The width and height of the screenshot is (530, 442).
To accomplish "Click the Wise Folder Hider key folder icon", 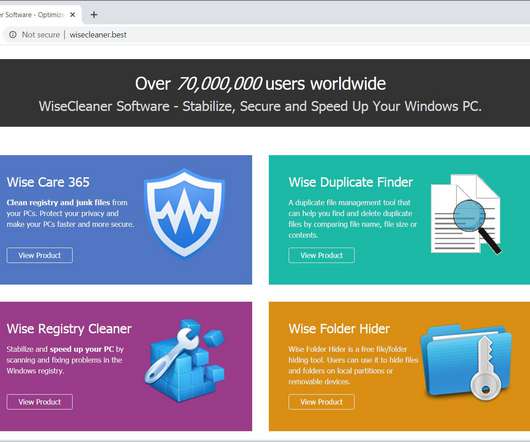I will click(466, 362).
